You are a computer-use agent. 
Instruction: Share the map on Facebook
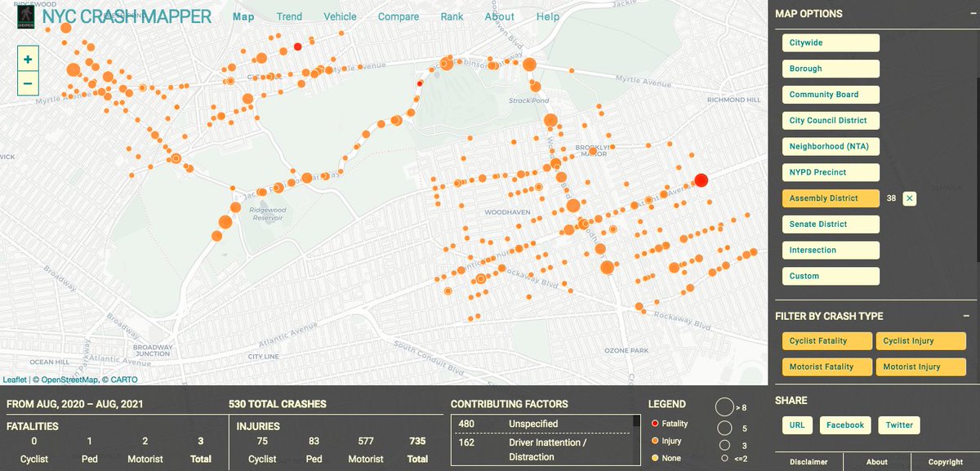pos(845,425)
